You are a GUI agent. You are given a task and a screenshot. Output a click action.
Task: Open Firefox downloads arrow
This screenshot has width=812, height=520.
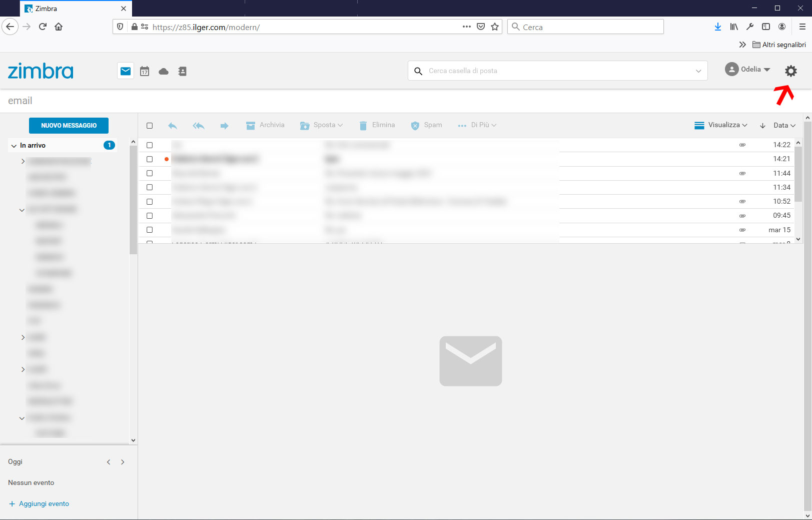click(718, 27)
